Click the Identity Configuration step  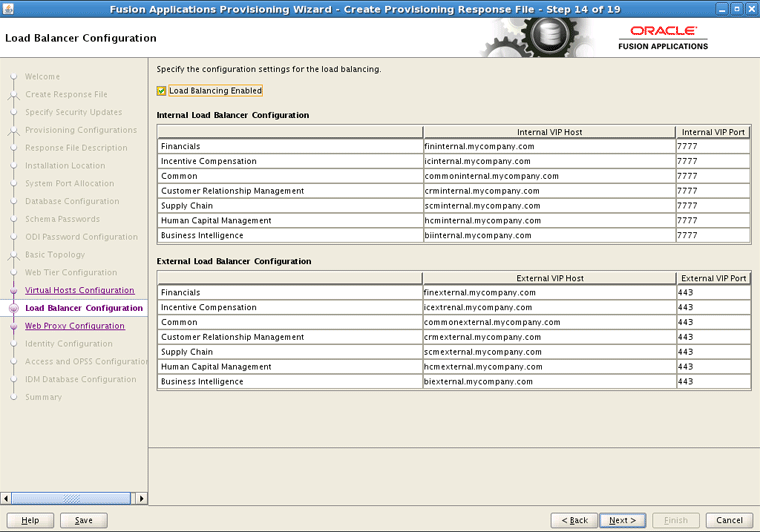[x=69, y=344]
